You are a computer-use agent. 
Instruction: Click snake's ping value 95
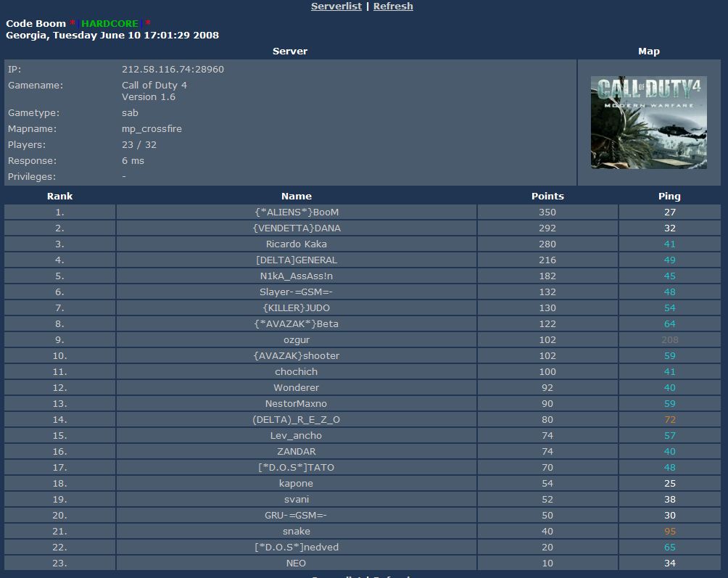pos(669,532)
